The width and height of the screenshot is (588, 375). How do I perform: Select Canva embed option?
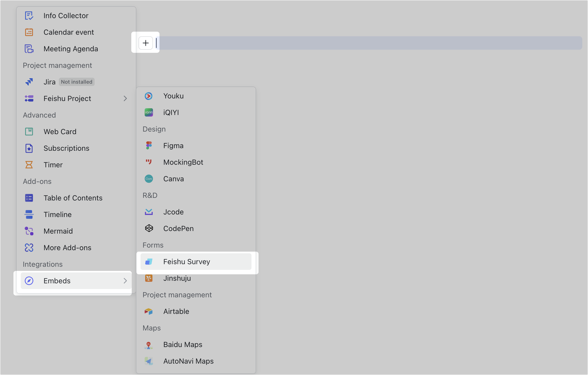196,179
